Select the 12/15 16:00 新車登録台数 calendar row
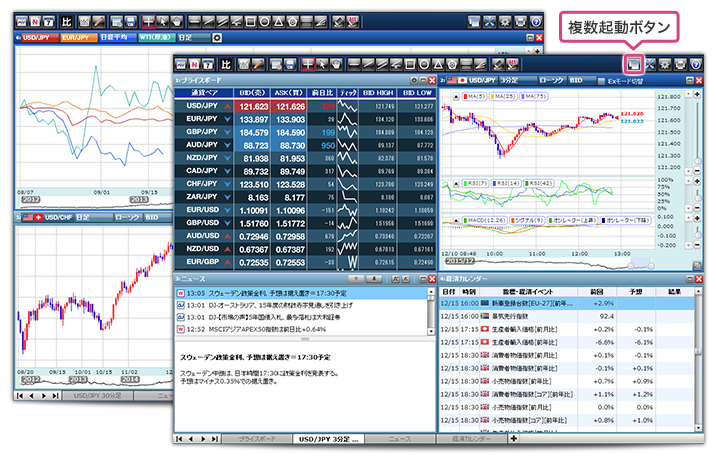Viewport: 716px width, 460px height. (567, 303)
